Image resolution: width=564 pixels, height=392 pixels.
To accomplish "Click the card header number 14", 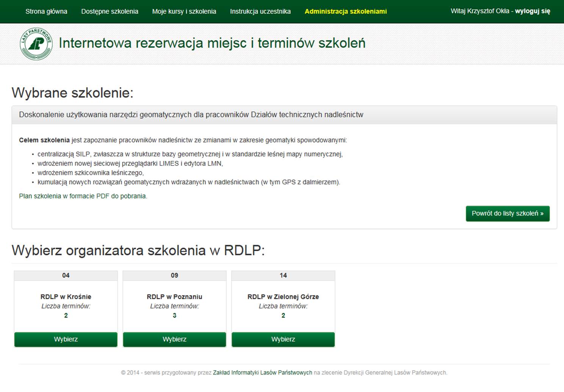I will pos(283,275).
